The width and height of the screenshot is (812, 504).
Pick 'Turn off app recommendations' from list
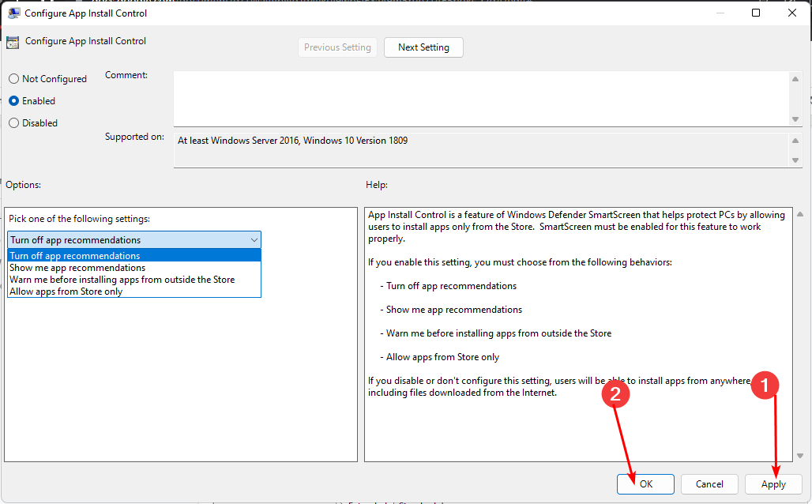coord(75,256)
